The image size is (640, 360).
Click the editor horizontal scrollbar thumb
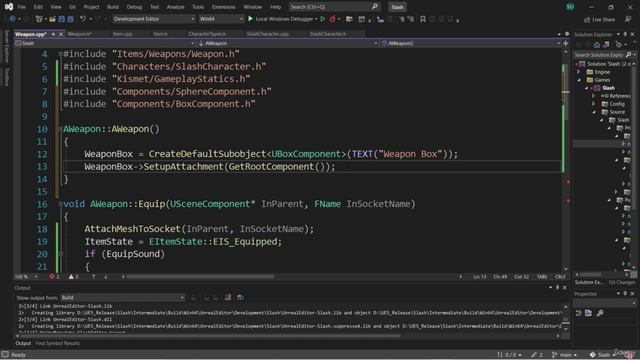pyautogui.click(x=200, y=277)
